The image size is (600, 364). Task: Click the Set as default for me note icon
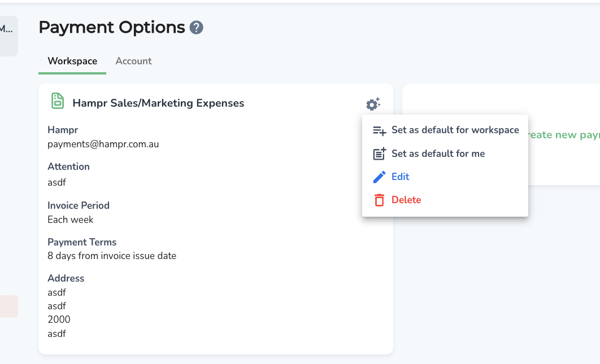pyautogui.click(x=379, y=154)
